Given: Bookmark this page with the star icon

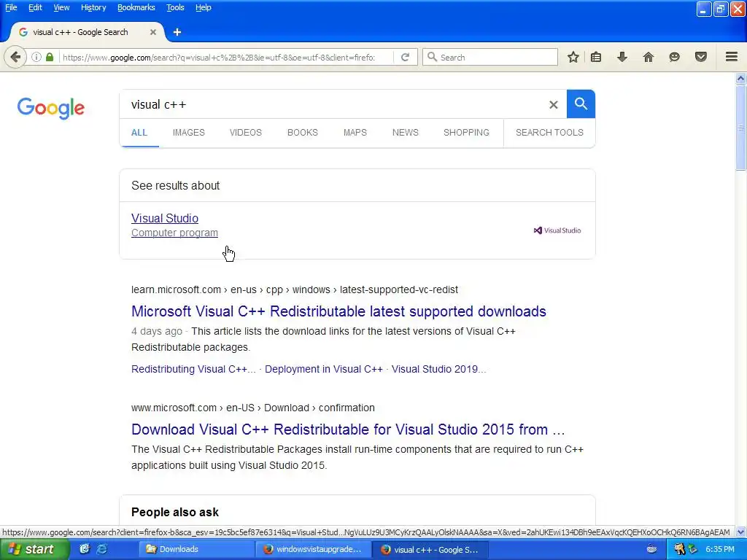Looking at the screenshot, I should pos(573,57).
